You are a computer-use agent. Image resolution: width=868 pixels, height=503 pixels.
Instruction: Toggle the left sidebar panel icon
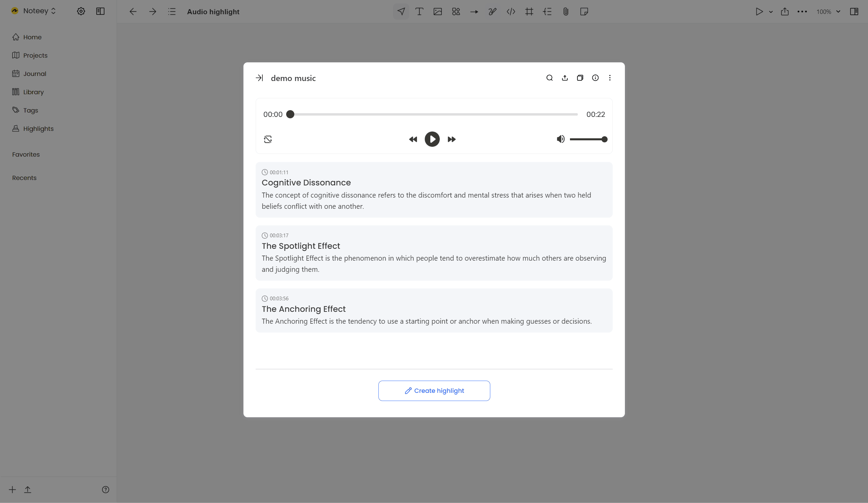[x=100, y=12]
